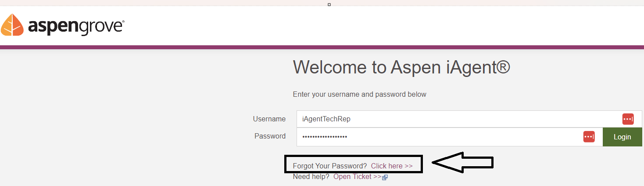Click the password manager icon in Password field
This screenshot has height=186, width=644.
(589, 137)
